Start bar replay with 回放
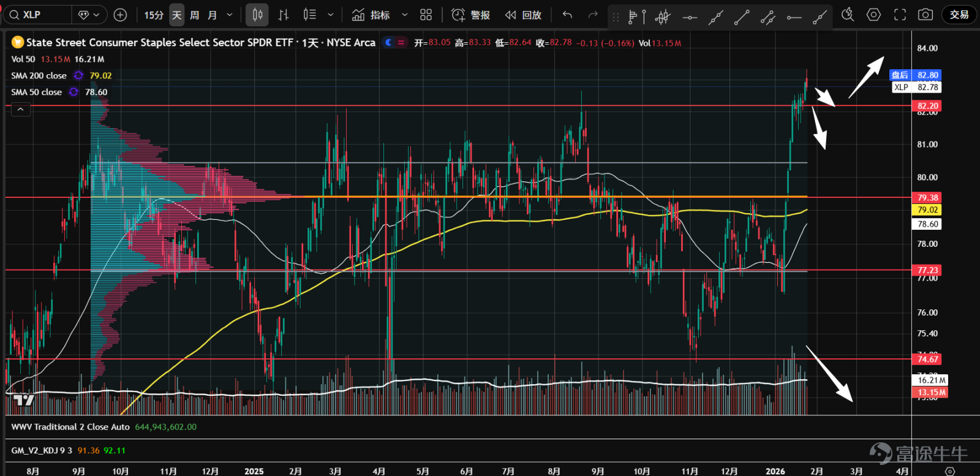This screenshot has height=476, width=980. point(523,15)
